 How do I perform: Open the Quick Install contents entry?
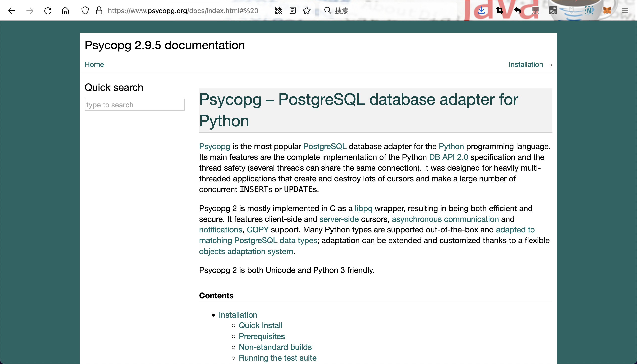tap(261, 325)
